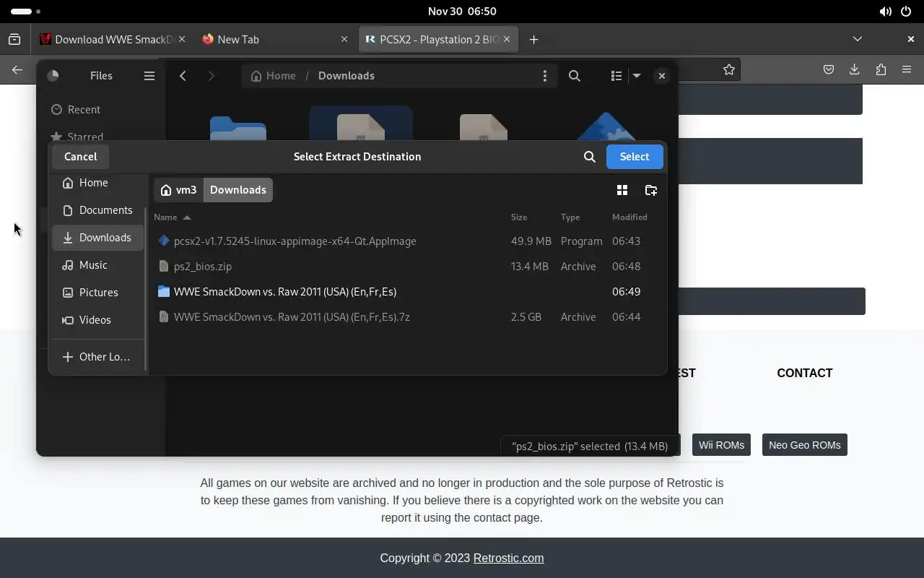
Task: Sort the file list by Type column
Action: coord(570,217)
